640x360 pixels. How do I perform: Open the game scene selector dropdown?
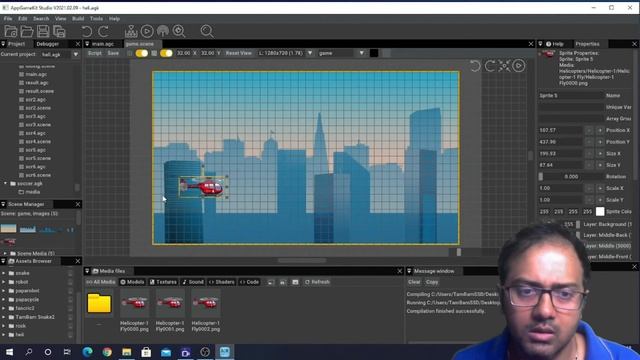pos(361,53)
